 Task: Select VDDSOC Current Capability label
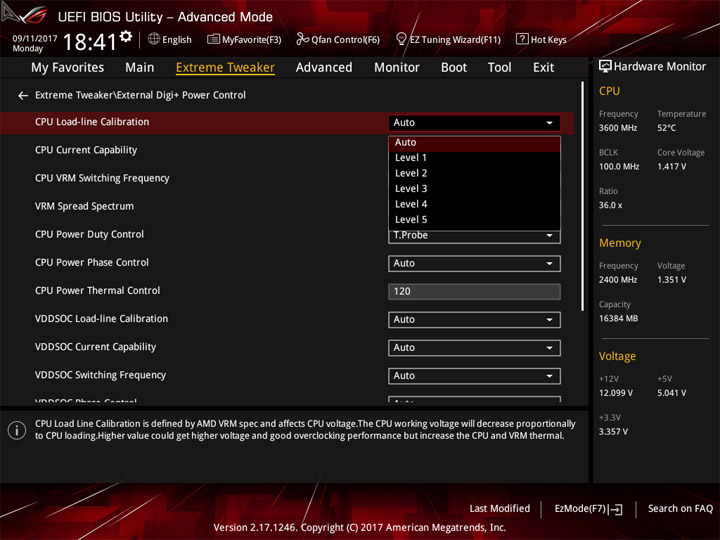click(x=96, y=347)
